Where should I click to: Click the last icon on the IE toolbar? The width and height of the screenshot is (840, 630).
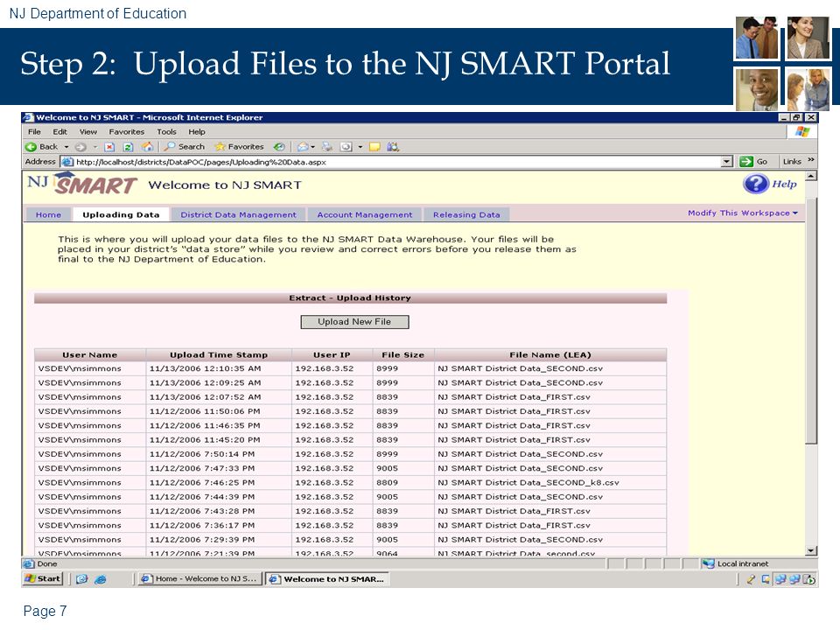[x=393, y=147]
